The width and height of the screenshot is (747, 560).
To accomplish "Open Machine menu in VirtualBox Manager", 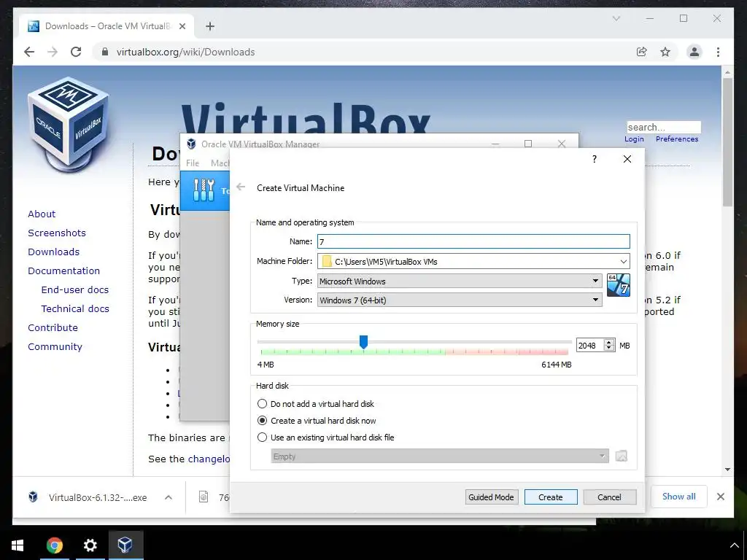I will pos(220,163).
